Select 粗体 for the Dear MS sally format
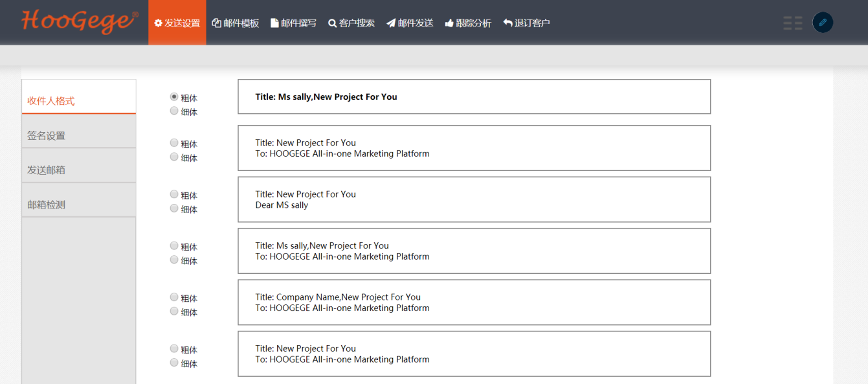Viewport: 868px width, 384px height. pos(174,194)
